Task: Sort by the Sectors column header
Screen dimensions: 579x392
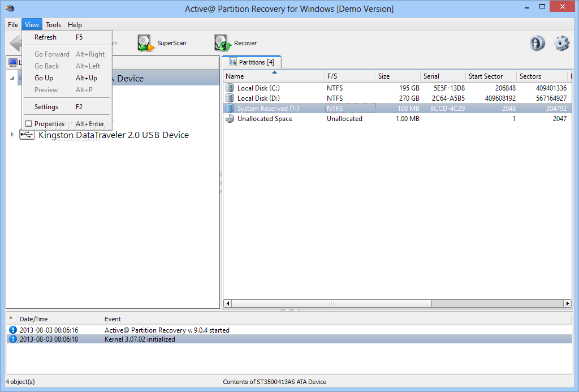Action: (x=542, y=76)
